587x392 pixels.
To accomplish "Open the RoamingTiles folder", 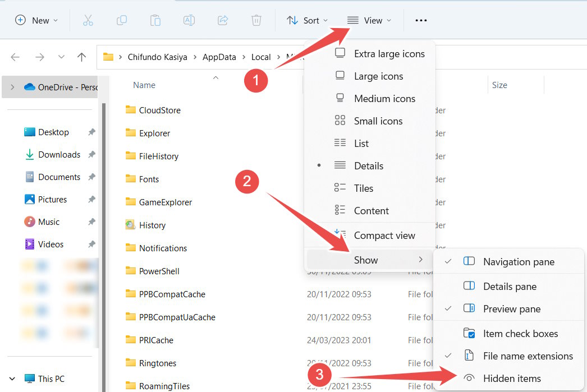I will pos(163,386).
